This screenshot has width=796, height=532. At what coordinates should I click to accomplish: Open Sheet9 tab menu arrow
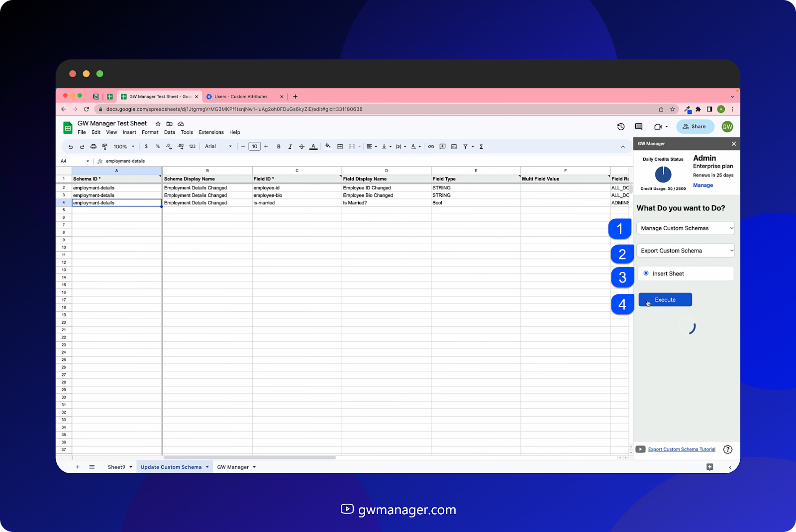[131, 467]
